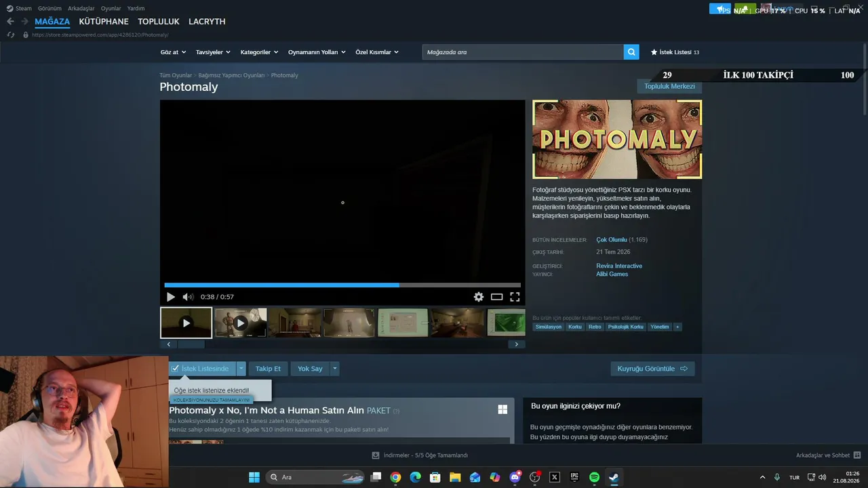Open Microsoft Store from the taskbar
The height and width of the screenshot is (488, 868).
[435, 477]
